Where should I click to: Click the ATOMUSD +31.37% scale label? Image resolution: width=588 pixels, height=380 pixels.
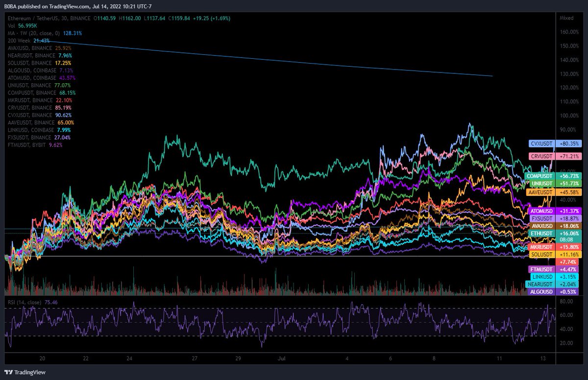point(555,211)
